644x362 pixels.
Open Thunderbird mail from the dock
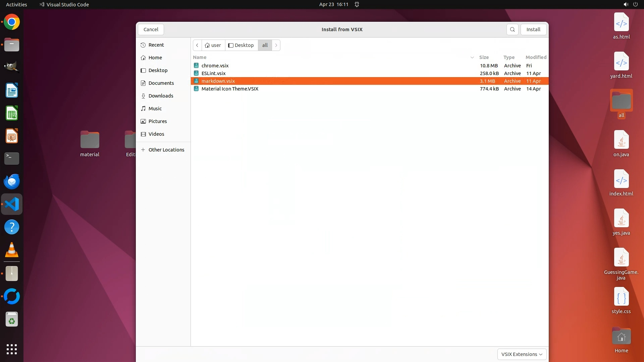coord(12,181)
